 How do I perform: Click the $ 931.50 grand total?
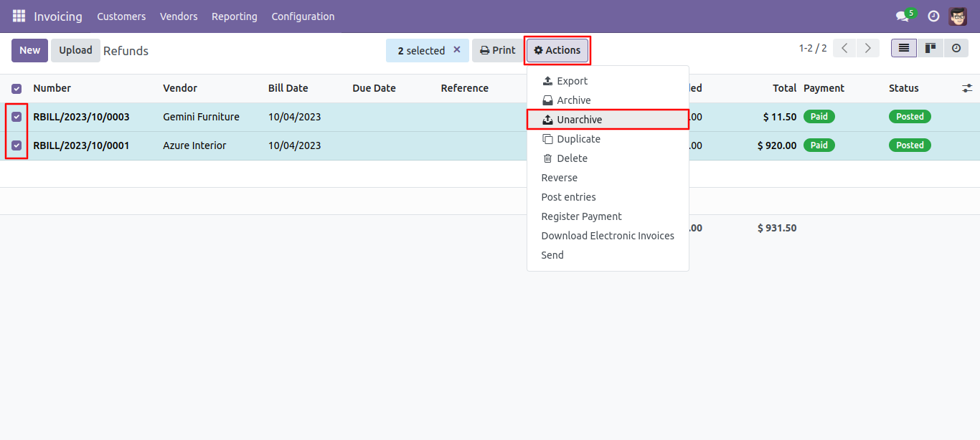tap(777, 228)
